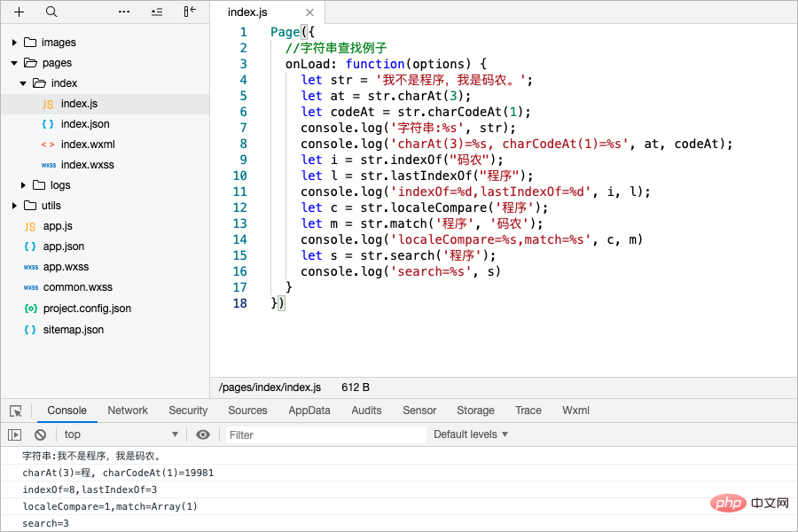Toggle console sidebar panel icon

pyautogui.click(x=15, y=434)
